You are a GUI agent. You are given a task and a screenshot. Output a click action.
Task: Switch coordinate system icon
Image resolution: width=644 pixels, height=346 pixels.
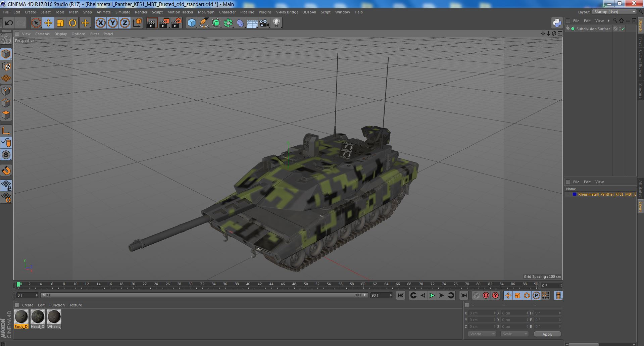point(137,23)
